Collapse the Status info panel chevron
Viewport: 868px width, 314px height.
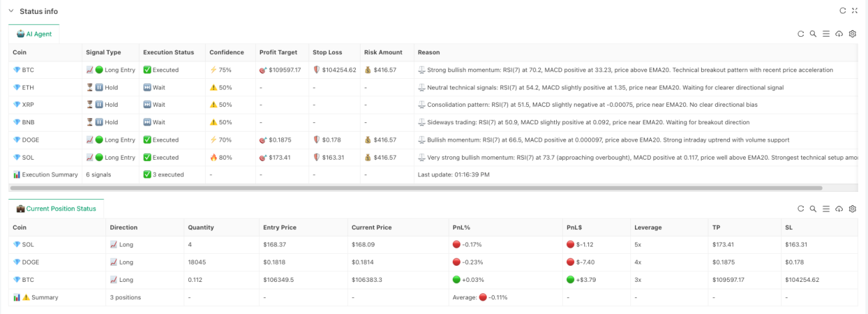(x=11, y=11)
